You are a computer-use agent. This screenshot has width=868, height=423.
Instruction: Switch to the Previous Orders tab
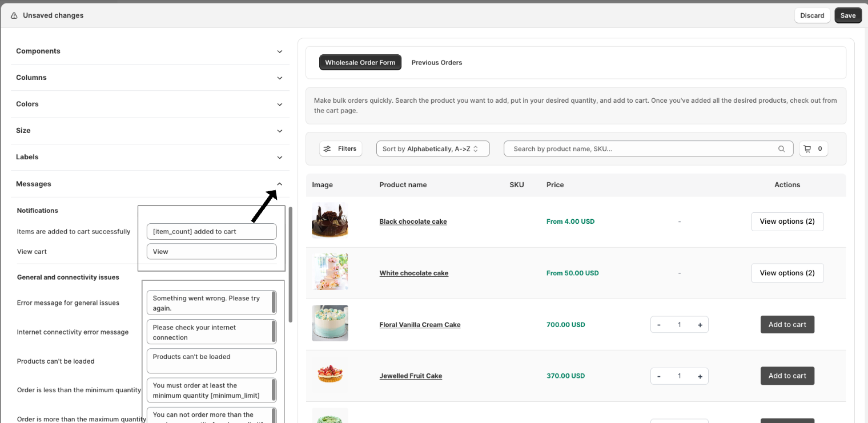click(x=436, y=63)
